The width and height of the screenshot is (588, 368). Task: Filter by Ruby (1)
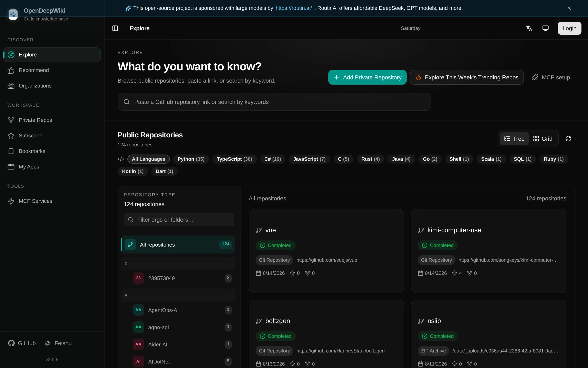pyautogui.click(x=553, y=159)
